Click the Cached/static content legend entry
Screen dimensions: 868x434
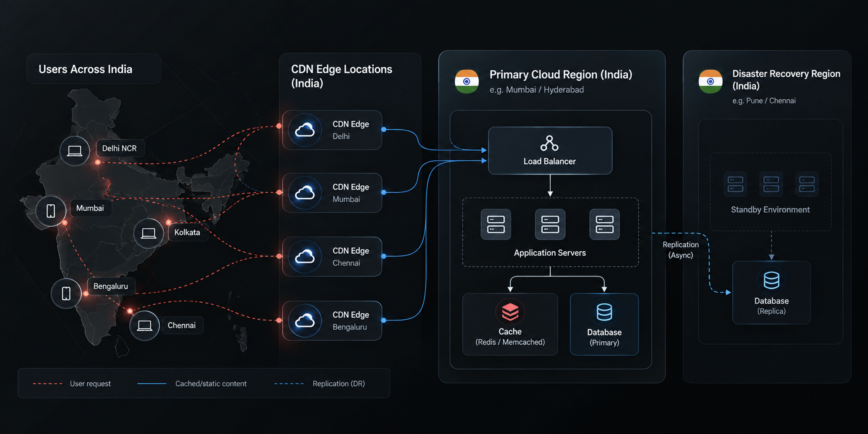coord(211,383)
